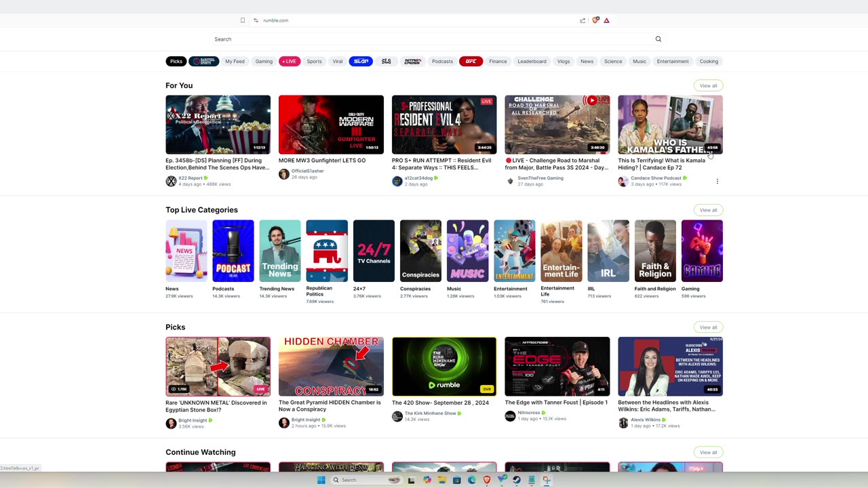
Task: Open the Resident Evil 4 live stream thumbnail
Action: (x=444, y=125)
